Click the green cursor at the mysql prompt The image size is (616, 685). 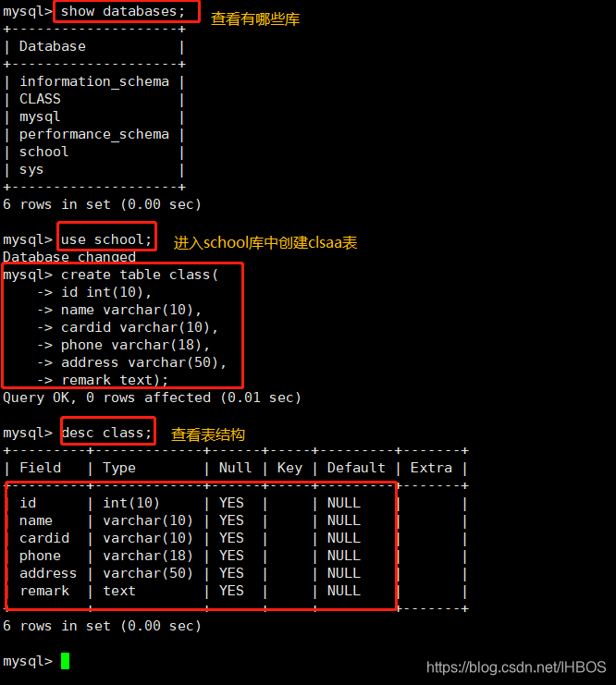[x=65, y=661]
